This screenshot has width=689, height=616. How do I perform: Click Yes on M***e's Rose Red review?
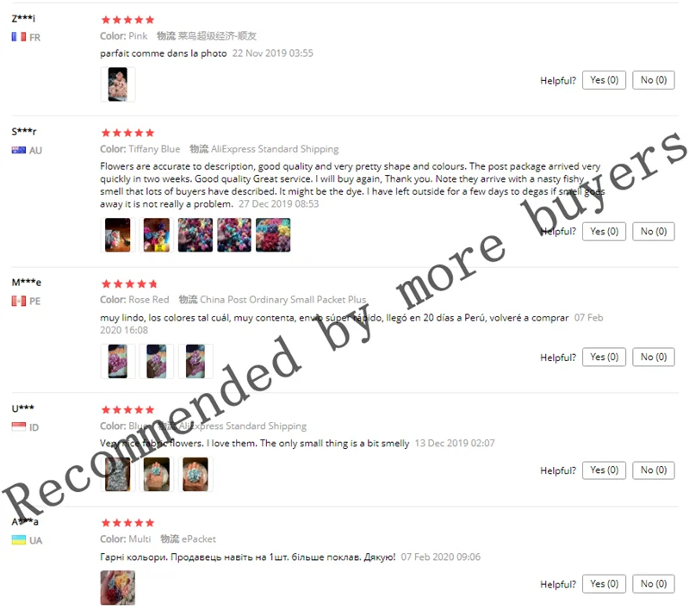[604, 357]
